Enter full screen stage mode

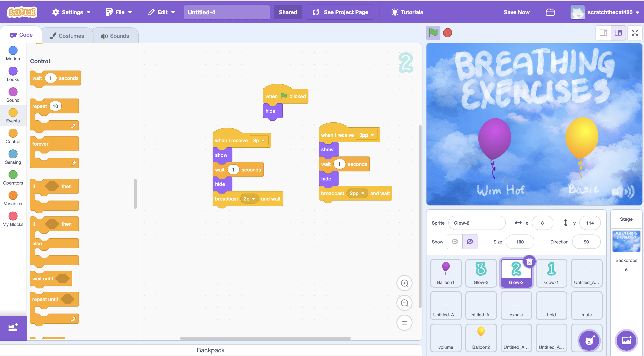pos(635,33)
